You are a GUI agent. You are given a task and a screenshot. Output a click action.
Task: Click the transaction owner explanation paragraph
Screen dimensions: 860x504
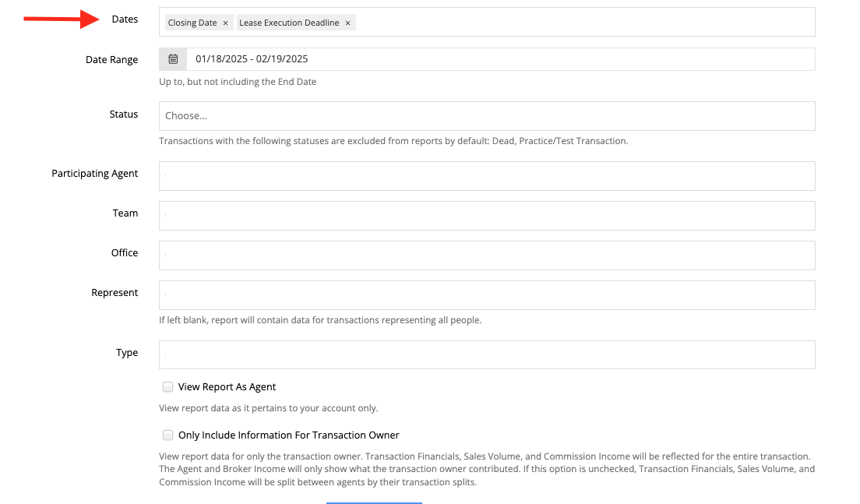487,470
